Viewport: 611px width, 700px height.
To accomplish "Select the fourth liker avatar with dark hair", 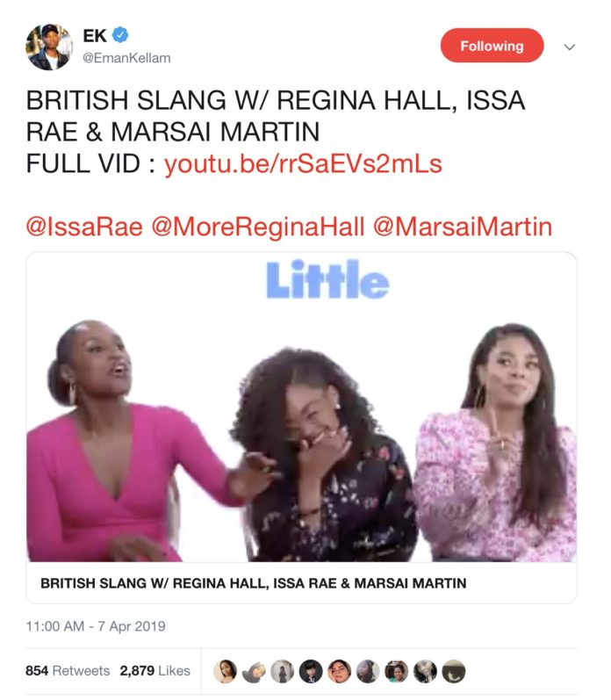I will (x=311, y=671).
